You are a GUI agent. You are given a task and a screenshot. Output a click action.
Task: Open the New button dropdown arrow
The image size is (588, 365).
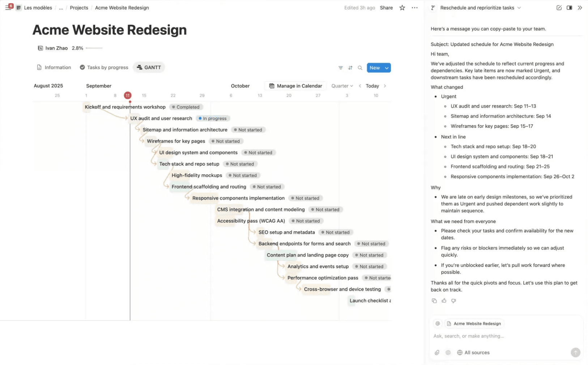[x=387, y=68]
